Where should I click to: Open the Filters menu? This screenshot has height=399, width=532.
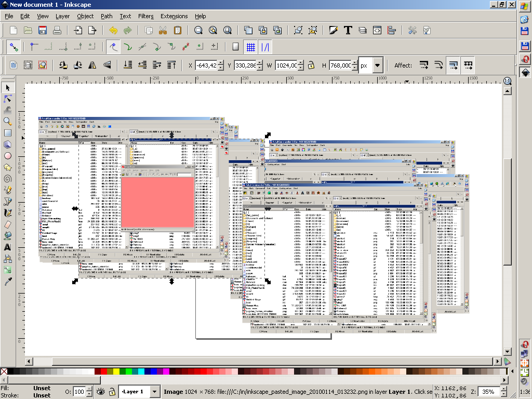[x=146, y=16]
